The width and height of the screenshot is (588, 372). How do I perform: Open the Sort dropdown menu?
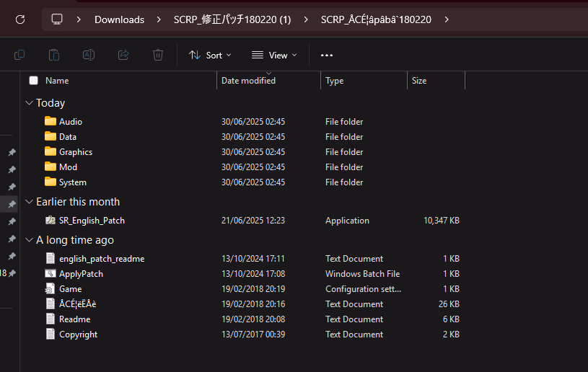pyautogui.click(x=210, y=55)
